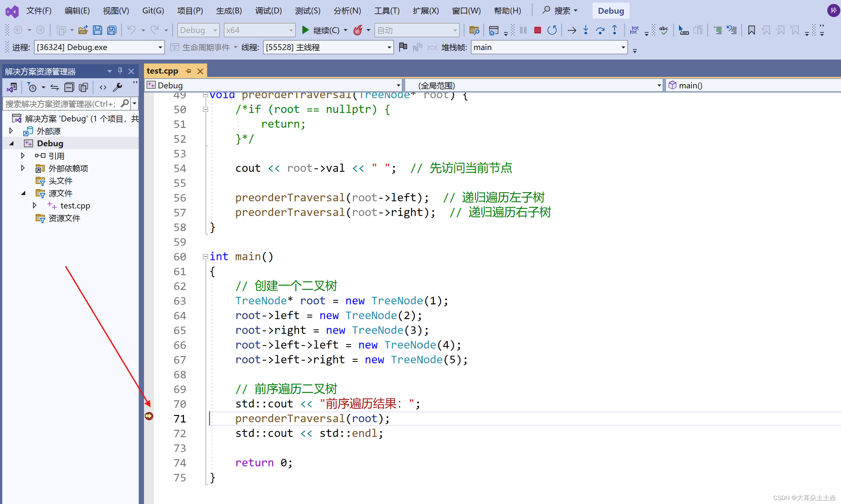The width and height of the screenshot is (841, 504).
Task: Click the Open File folder icon
Action: tap(83, 30)
